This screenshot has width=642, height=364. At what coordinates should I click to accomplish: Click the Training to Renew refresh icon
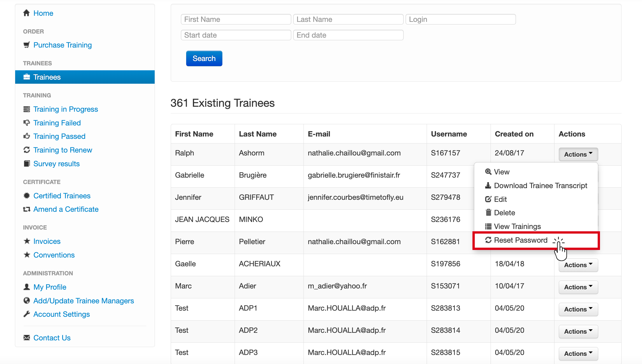tap(27, 150)
